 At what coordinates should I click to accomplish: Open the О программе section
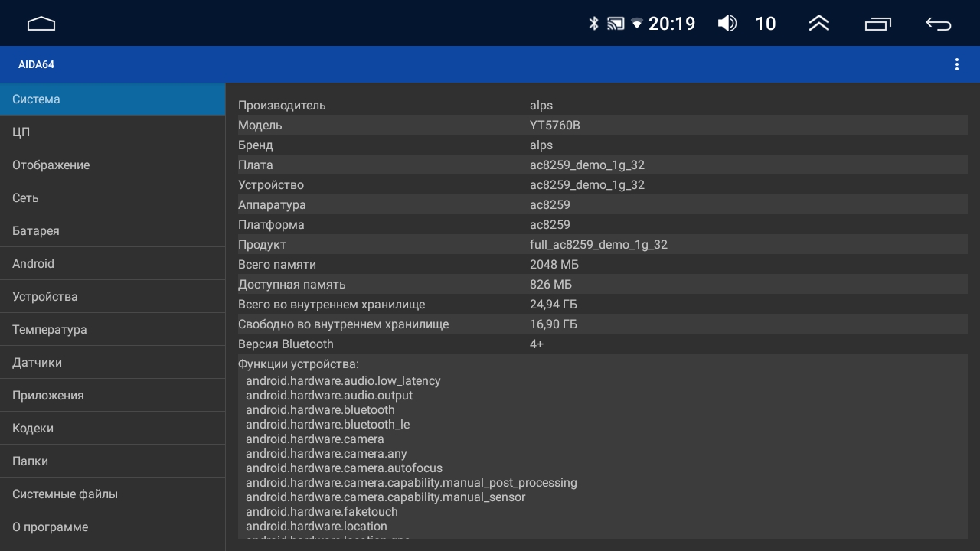pyautogui.click(x=113, y=527)
